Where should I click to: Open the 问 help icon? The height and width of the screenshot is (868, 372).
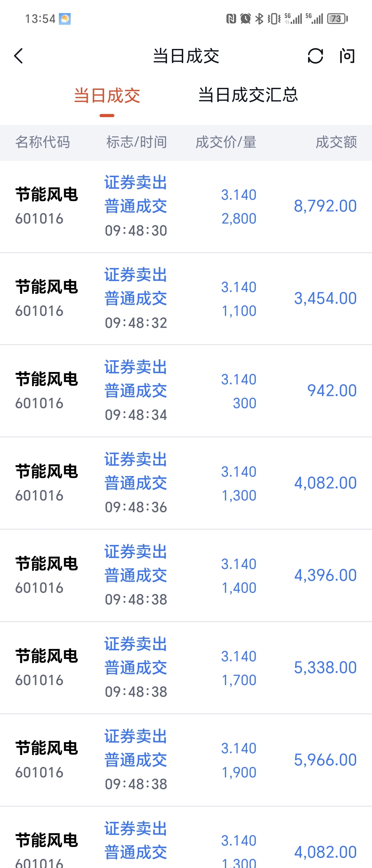pyautogui.click(x=347, y=56)
